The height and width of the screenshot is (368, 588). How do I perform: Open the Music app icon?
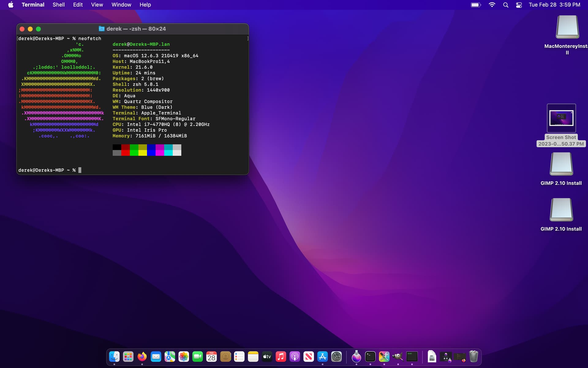281,357
